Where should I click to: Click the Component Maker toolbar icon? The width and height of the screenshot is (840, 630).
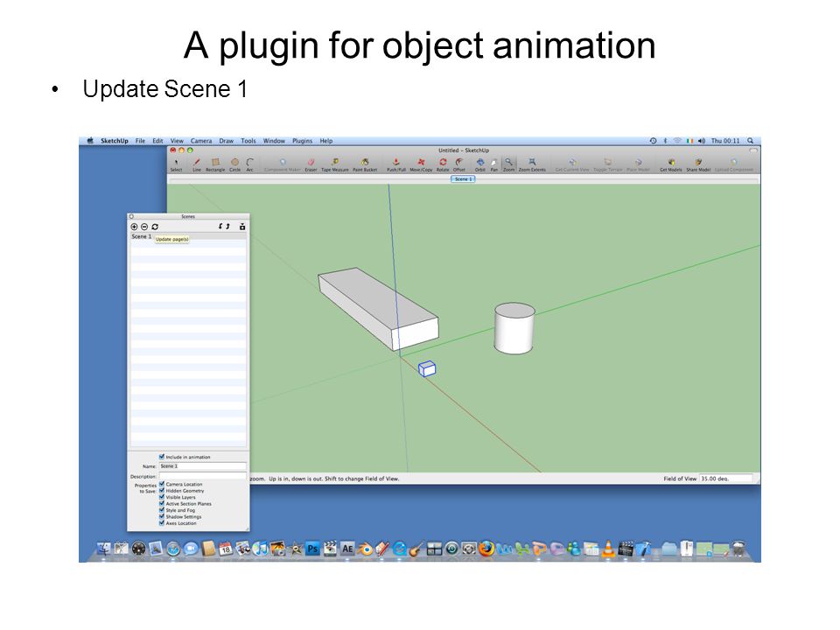(x=283, y=164)
